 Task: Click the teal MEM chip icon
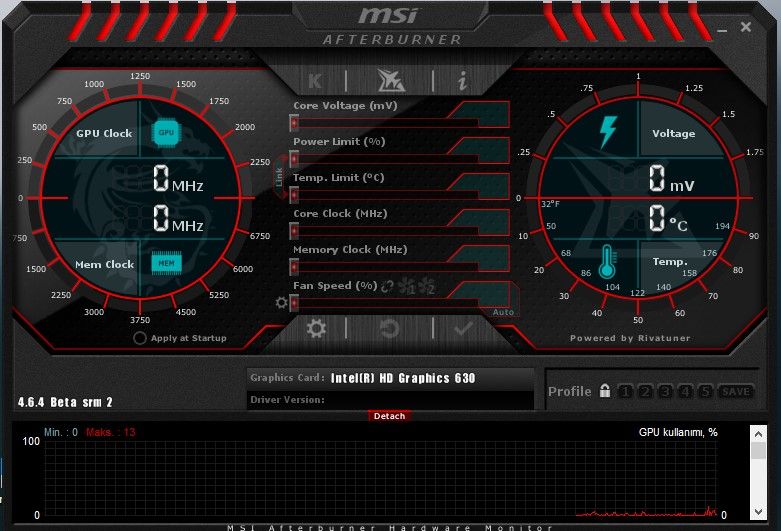[x=166, y=263]
